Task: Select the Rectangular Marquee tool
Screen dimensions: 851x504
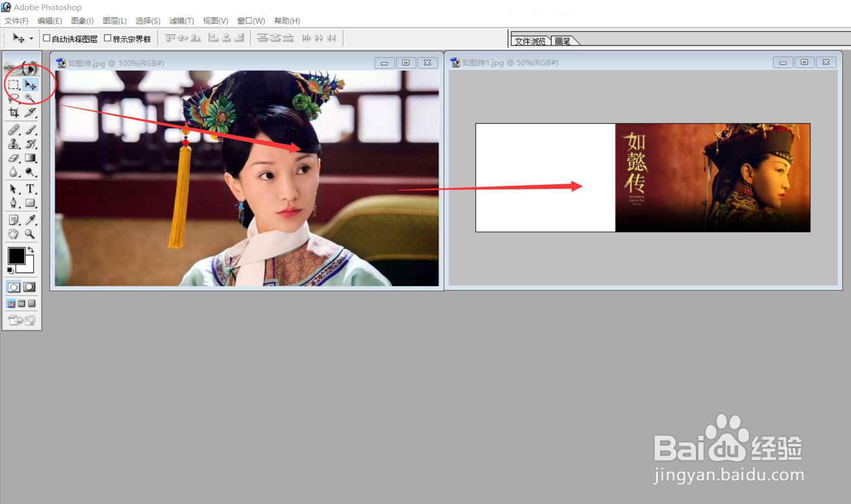Action: coord(14,85)
